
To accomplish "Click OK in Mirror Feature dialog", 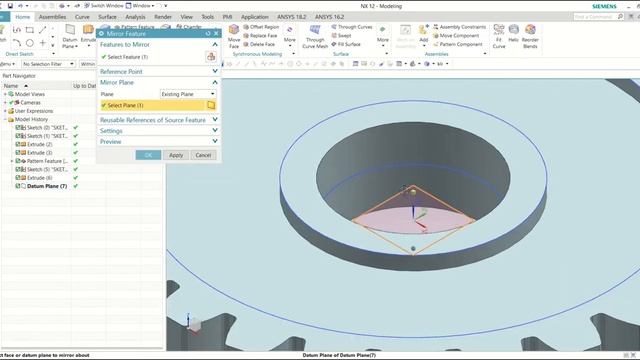I will [x=148, y=155].
